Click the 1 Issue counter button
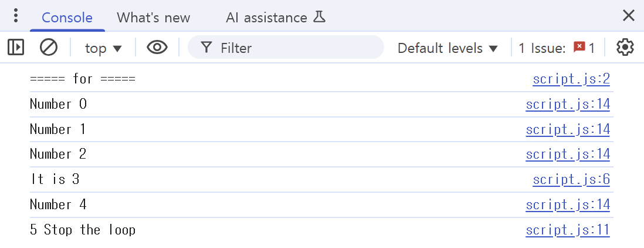 coord(556,48)
